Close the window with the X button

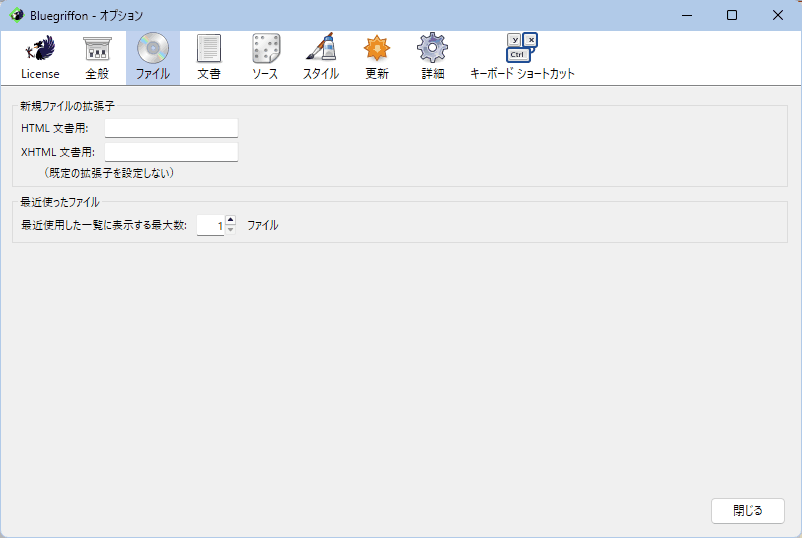[x=778, y=15]
